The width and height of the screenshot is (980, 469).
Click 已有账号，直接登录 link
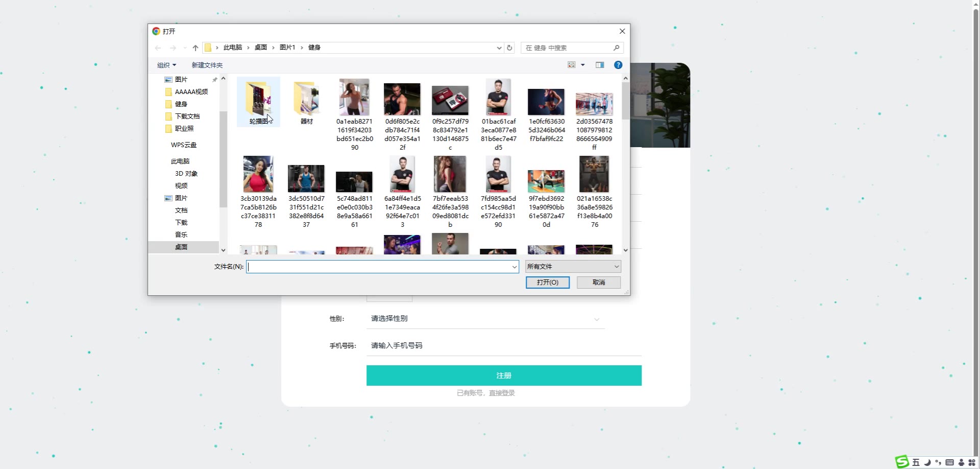coord(485,393)
